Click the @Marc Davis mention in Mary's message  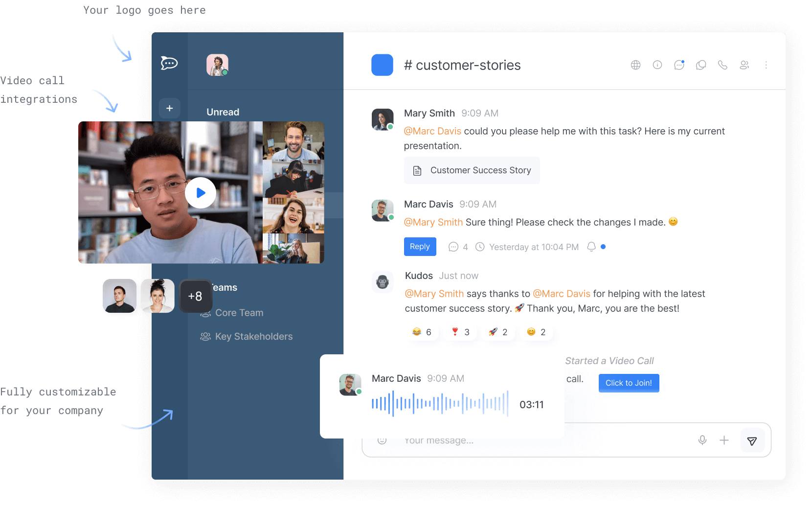point(432,131)
